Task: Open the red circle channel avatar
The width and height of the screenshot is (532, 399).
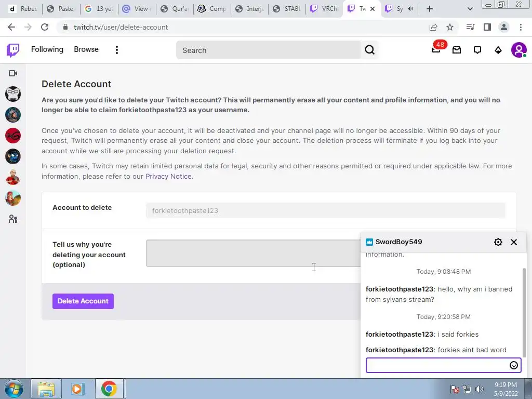Action: click(13, 136)
